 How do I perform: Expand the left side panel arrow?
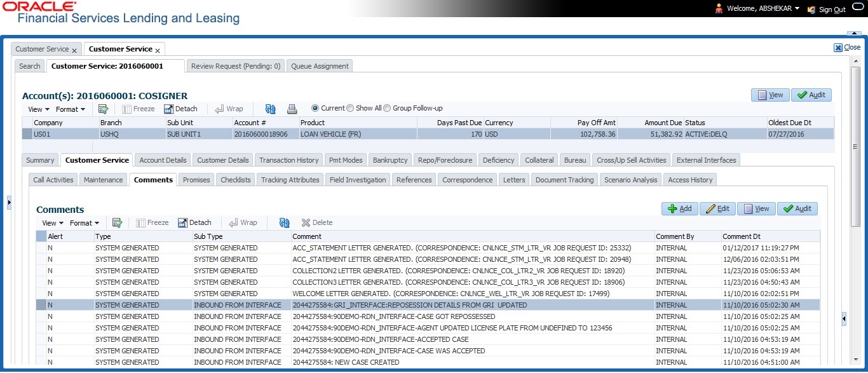[9, 202]
